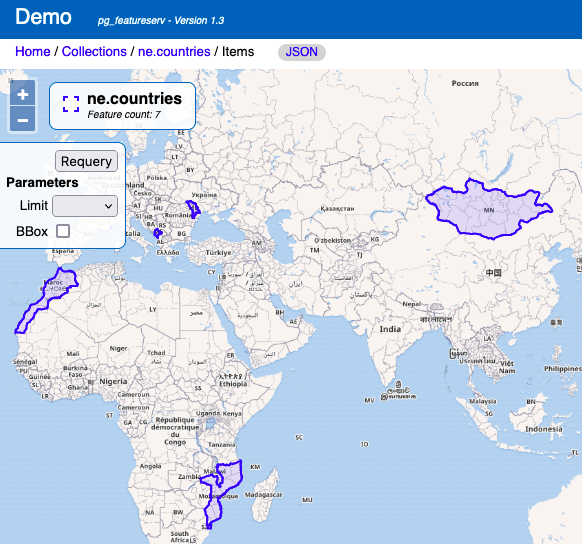Screen dimensions: 582x544
Task: Zoom in with the plus button
Action: pos(23,94)
